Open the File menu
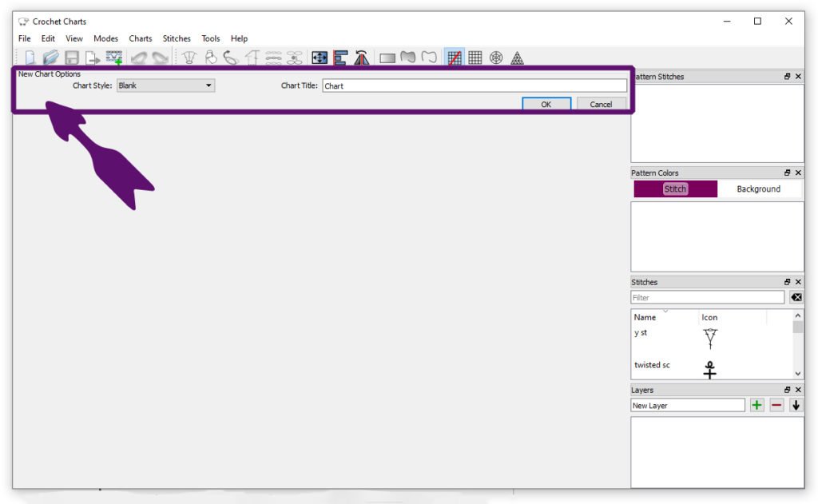This screenshot has width=818, height=504. pos(25,38)
